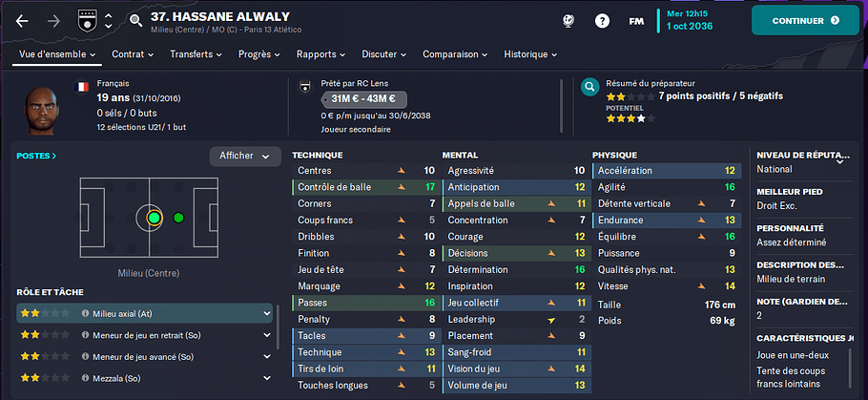Select the Milieu axial (At) role row
Screen dimensions: 868x400
tap(144, 313)
